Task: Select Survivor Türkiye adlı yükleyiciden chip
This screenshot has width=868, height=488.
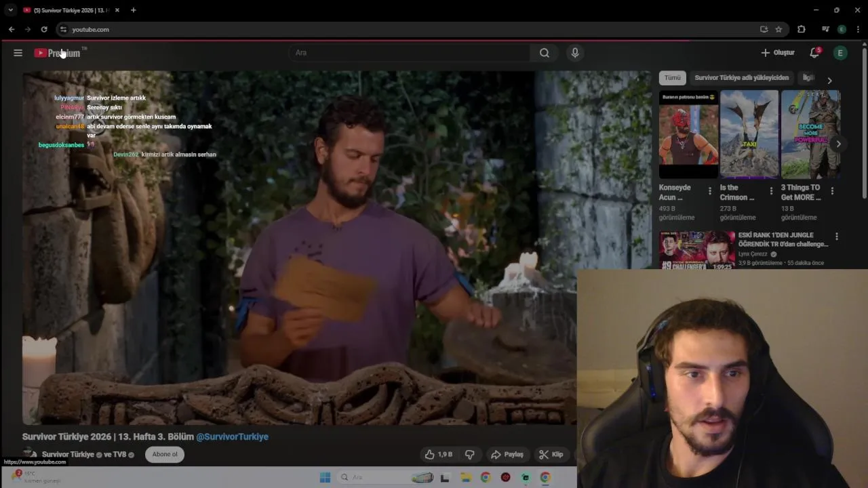Action: (x=742, y=78)
